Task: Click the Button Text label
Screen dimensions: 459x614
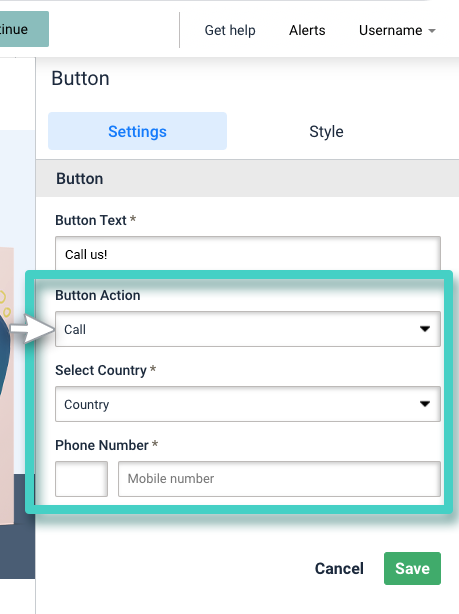Action: tap(91, 220)
